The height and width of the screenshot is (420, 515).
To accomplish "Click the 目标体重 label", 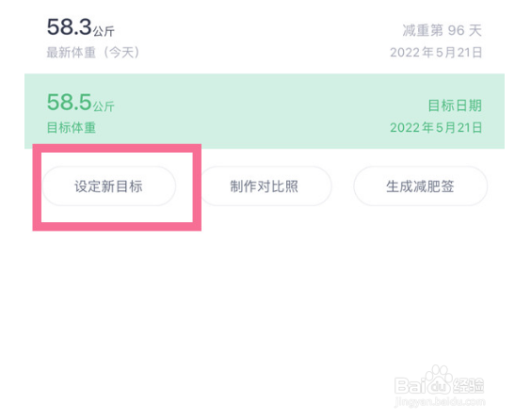I will click(x=71, y=128).
